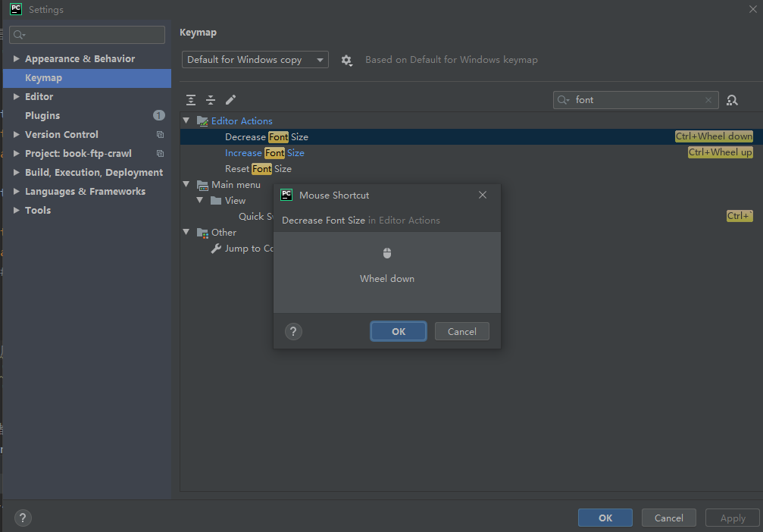763x532 pixels.
Task: Click the mouse icon in shortcut dialog
Action: [387, 253]
